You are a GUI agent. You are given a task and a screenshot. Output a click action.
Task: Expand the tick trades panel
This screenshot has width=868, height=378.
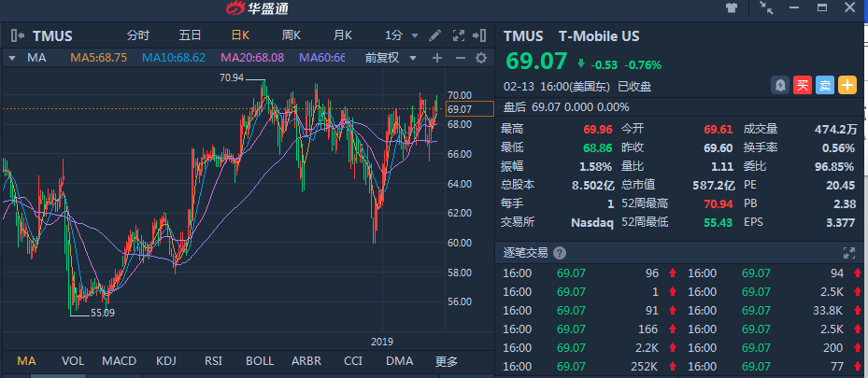pos(848,253)
